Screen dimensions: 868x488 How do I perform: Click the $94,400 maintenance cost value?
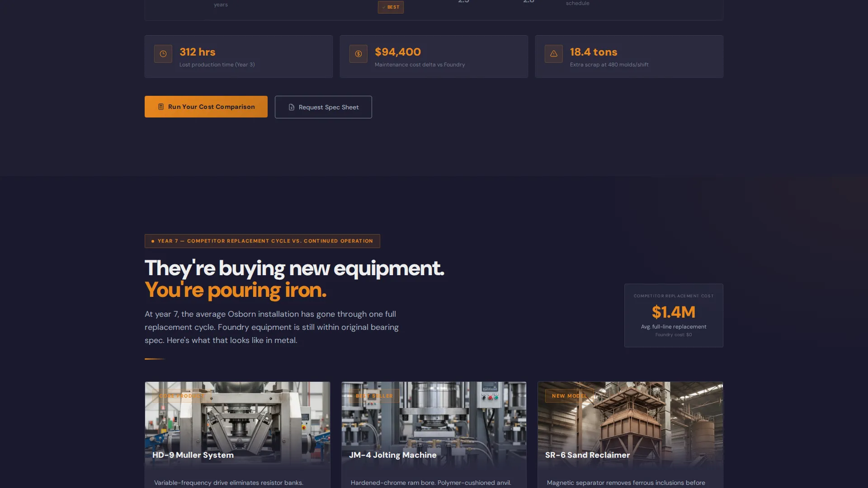(398, 52)
